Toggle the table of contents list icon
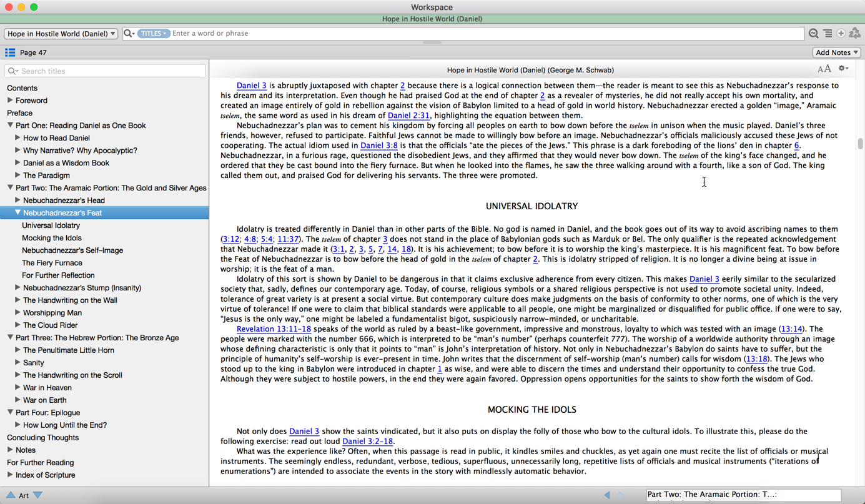 click(x=10, y=52)
